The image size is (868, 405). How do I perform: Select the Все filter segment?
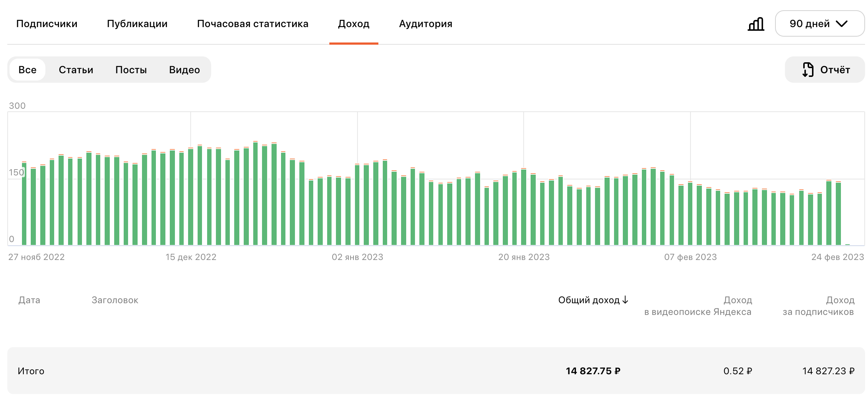tap(27, 70)
